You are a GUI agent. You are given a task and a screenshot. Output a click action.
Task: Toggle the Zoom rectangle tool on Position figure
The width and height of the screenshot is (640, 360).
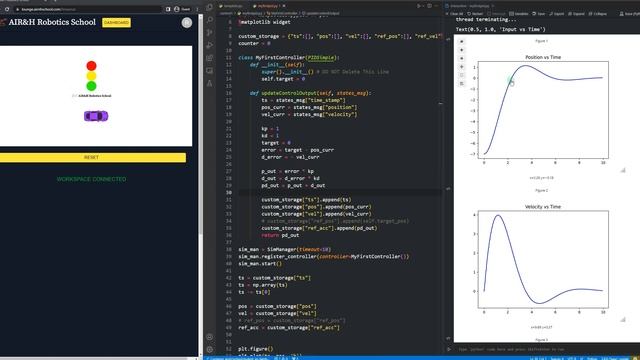pyautogui.click(x=462, y=75)
